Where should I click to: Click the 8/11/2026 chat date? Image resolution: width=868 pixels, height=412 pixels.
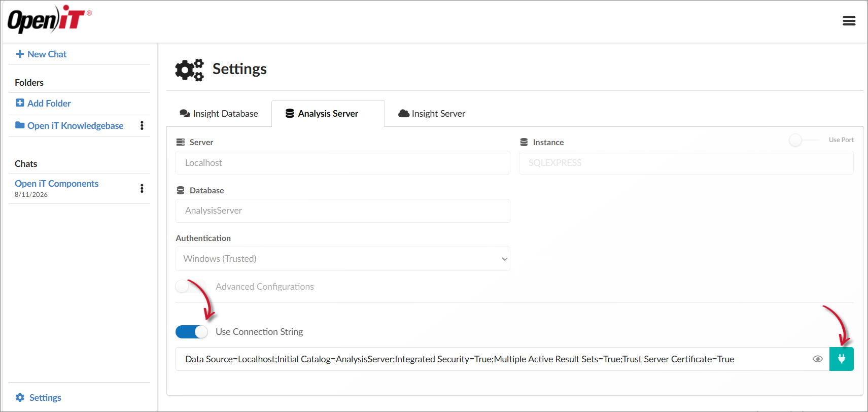(x=31, y=195)
